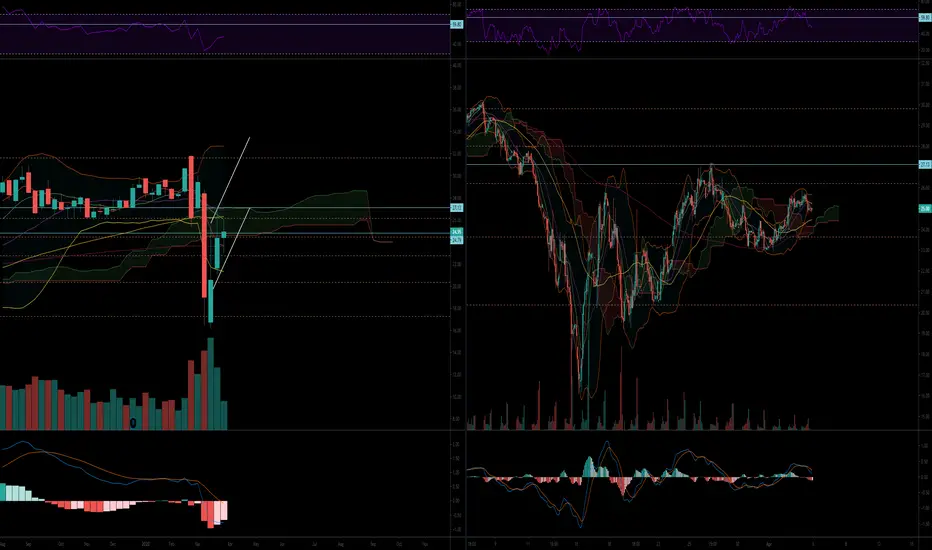Select the large red MACD histogram bar on left chart

tap(210, 514)
